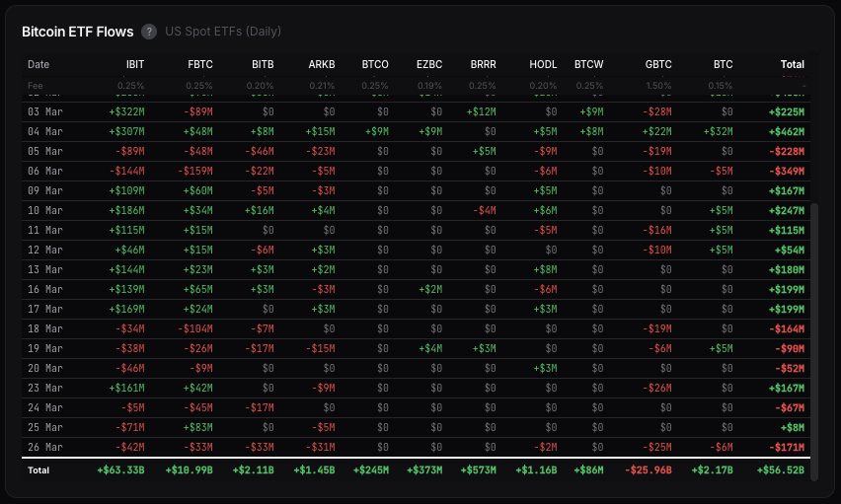The image size is (841, 504).
Task: Click the +$56.52B grand total cell
Action: click(780, 471)
